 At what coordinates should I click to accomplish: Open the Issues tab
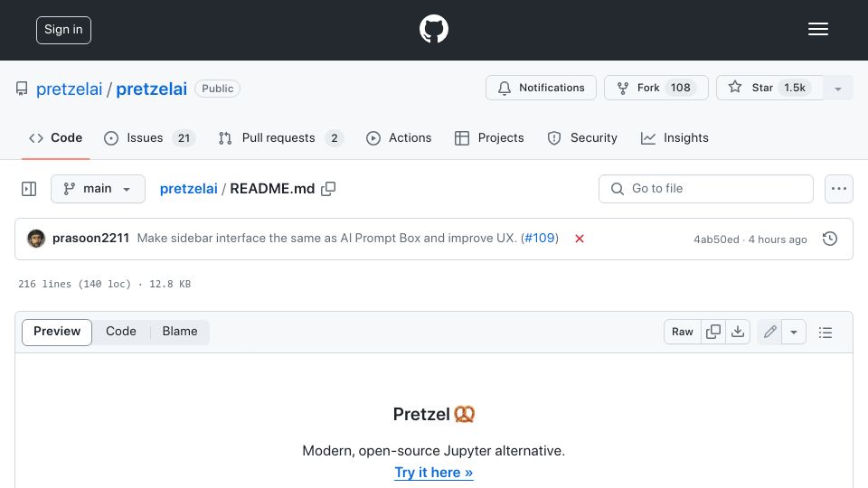point(149,137)
